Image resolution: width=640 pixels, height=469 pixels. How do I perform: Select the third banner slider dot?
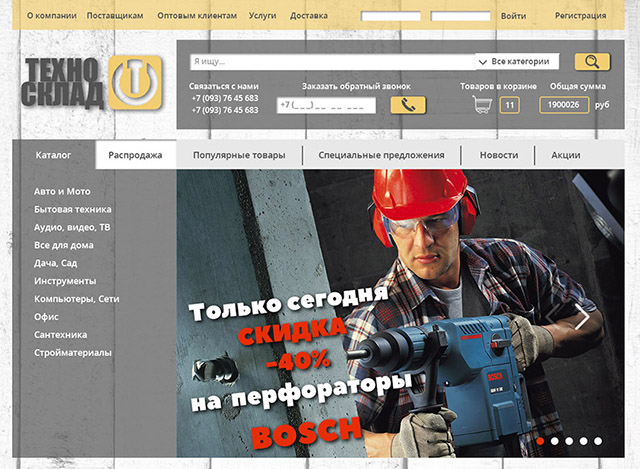coord(569,441)
